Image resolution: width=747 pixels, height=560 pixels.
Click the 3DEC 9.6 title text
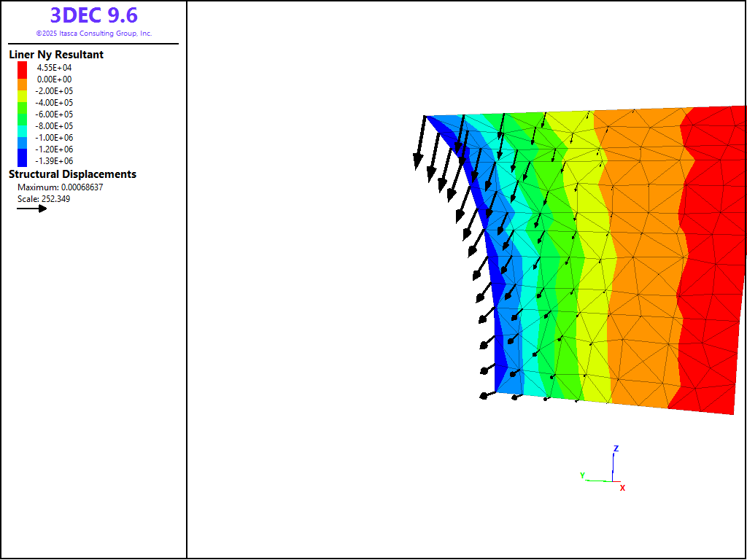(x=93, y=15)
